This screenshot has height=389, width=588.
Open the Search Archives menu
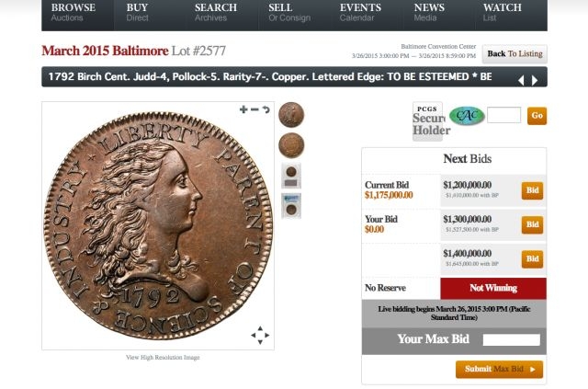click(216, 12)
